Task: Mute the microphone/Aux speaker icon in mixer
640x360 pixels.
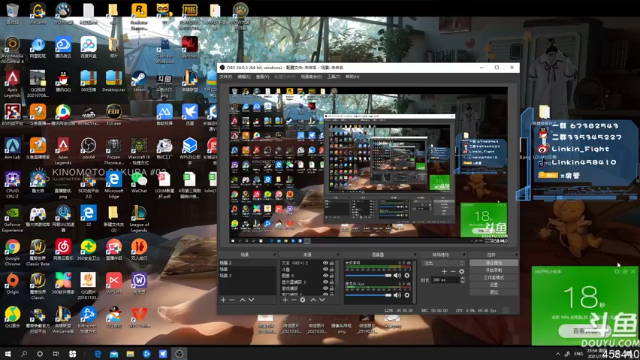Action: coord(397,295)
